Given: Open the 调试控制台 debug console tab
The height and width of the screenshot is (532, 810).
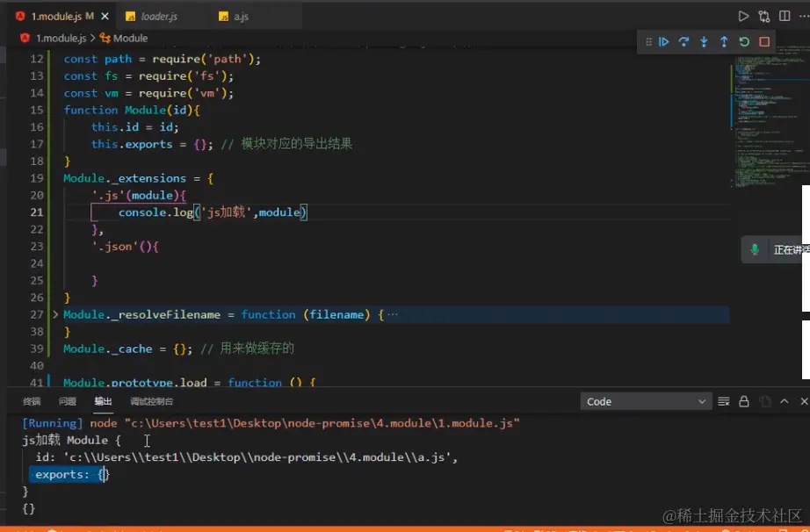Looking at the screenshot, I should pos(151,401).
